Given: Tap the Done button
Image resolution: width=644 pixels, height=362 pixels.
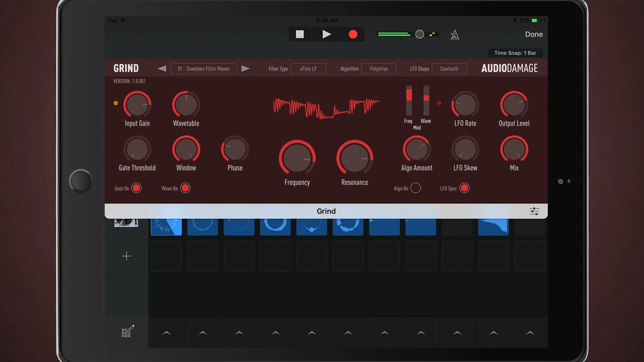Looking at the screenshot, I should [x=534, y=34].
